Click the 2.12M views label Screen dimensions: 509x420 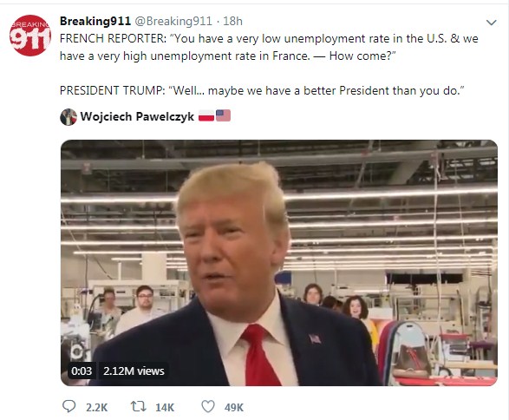134,371
